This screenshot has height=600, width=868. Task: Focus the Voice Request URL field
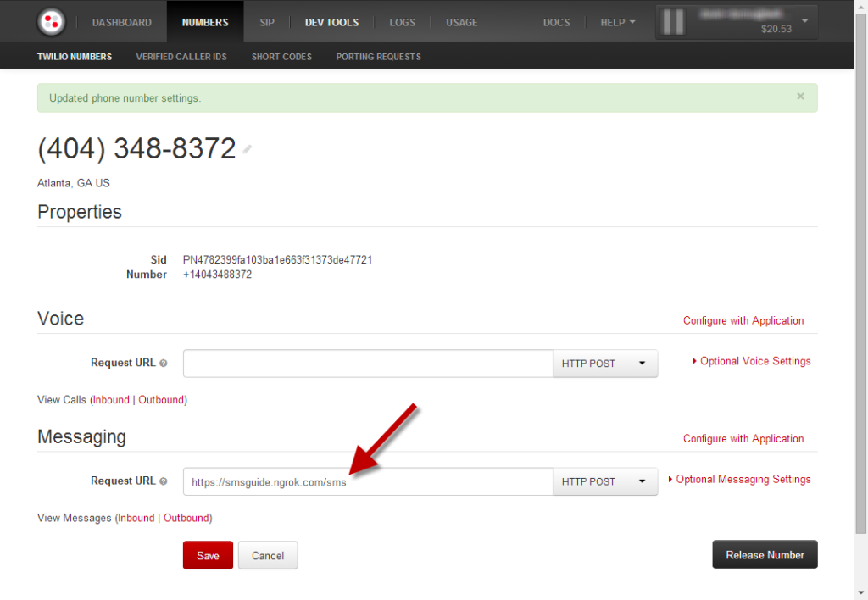tap(368, 364)
